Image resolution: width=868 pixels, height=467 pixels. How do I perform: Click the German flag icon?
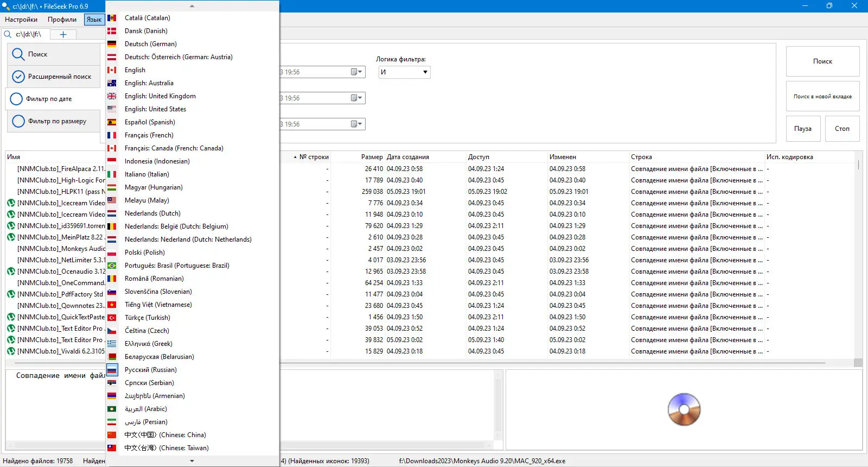(x=112, y=44)
